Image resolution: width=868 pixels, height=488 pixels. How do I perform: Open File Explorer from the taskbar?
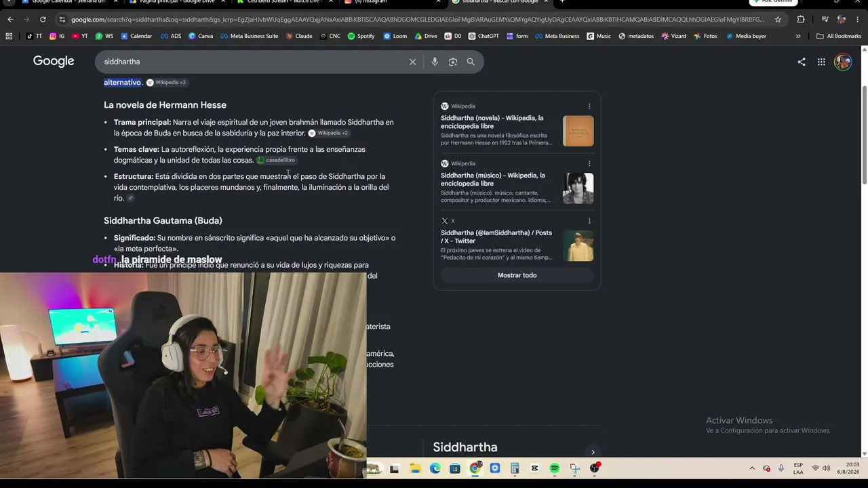pos(414,468)
